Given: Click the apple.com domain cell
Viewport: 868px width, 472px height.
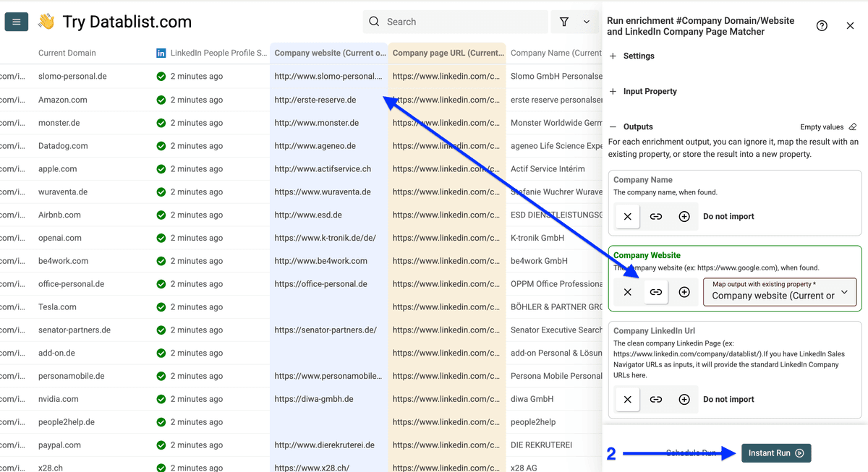Looking at the screenshot, I should (58, 169).
